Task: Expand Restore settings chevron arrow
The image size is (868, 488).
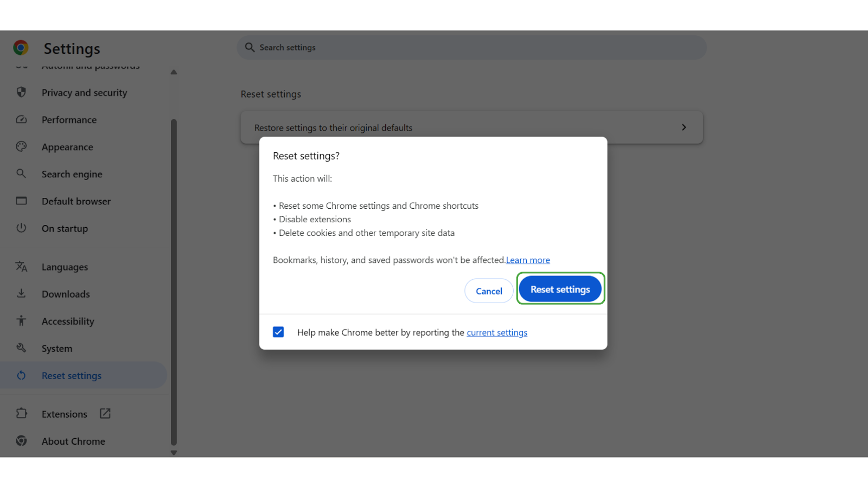Action: (x=684, y=127)
